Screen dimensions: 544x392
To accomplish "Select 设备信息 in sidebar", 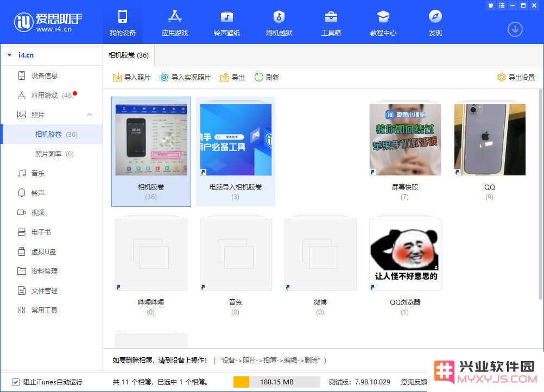I will 52,75.
